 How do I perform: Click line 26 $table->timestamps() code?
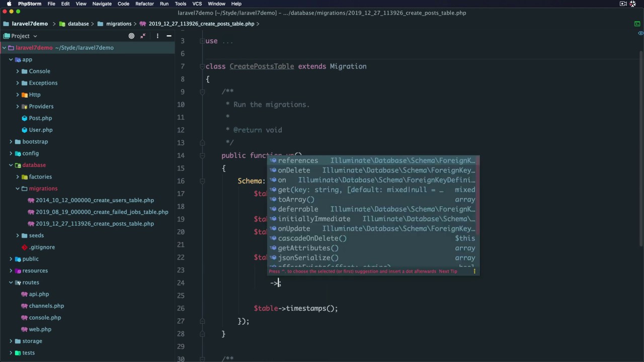(296, 308)
